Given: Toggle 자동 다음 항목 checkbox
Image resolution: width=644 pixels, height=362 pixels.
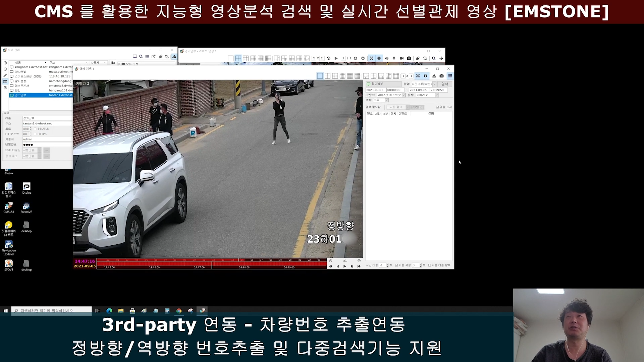Looking at the screenshot, I should coord(430,265).
